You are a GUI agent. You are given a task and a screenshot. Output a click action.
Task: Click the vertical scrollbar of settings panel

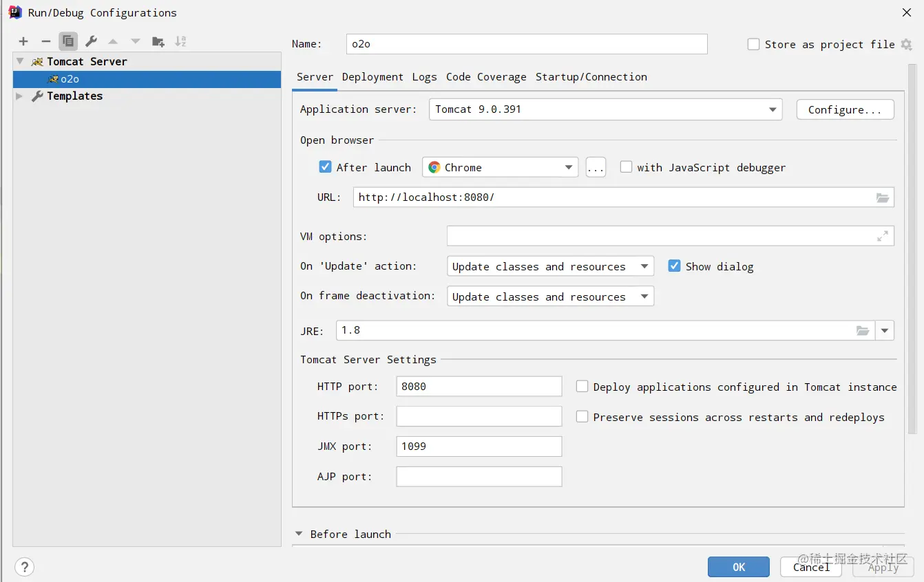pos(912,249)
